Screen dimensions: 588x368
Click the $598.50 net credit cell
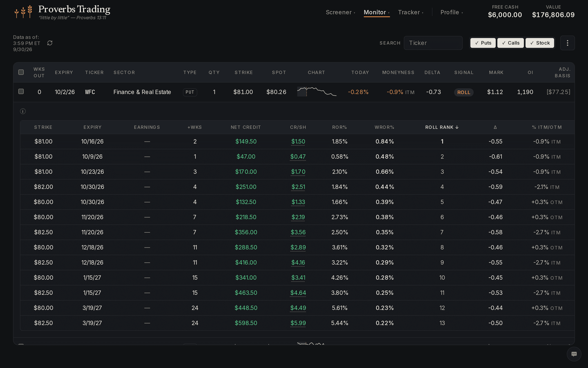click(246, 323)
